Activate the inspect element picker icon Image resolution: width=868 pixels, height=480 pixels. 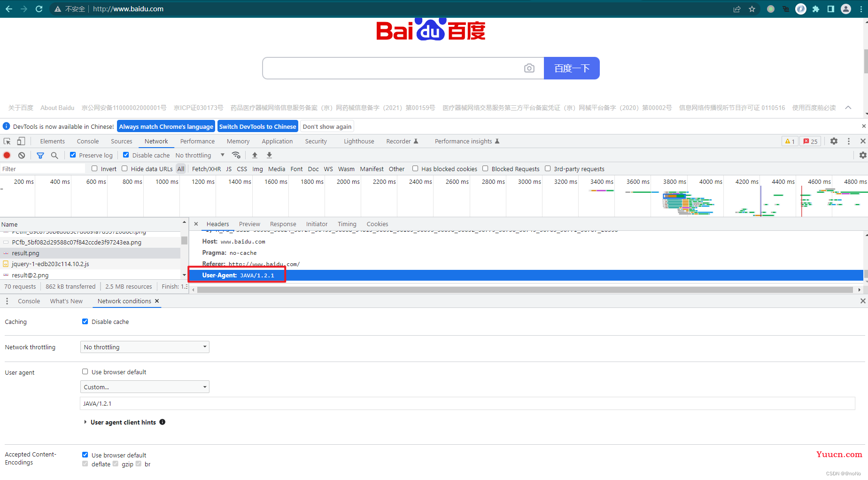coord(7,141)
